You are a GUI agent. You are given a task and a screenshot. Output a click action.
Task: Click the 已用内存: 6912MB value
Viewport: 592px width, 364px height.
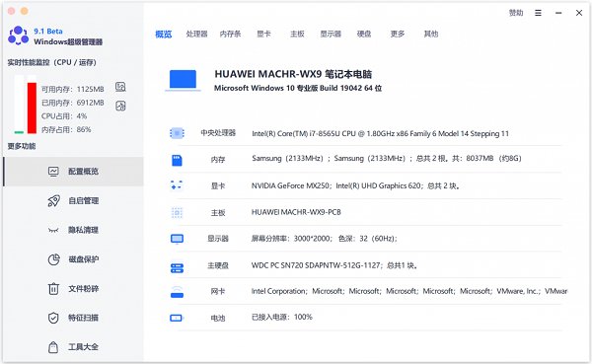tap(72, 103)
